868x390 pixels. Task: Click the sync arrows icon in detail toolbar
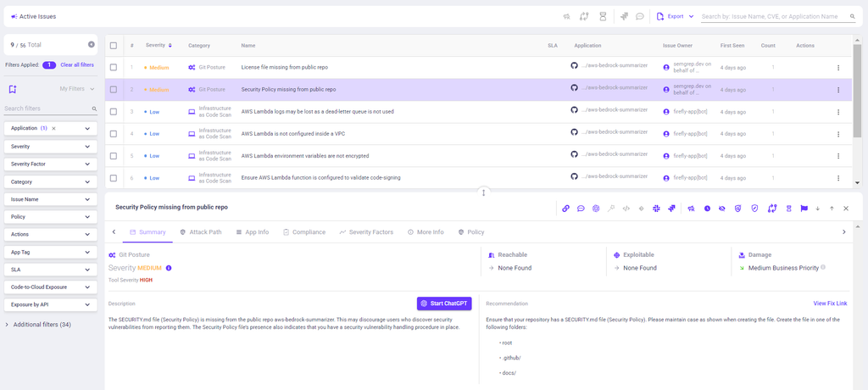tap(772, 209)
